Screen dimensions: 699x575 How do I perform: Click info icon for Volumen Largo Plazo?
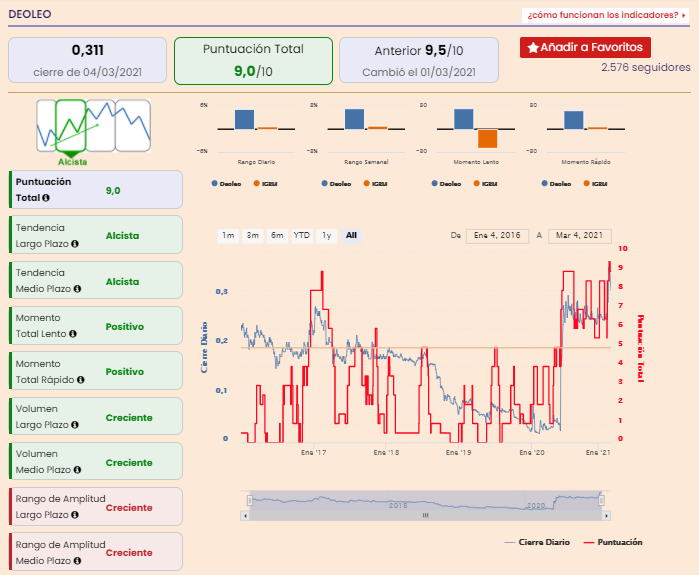tap(75, 425)
